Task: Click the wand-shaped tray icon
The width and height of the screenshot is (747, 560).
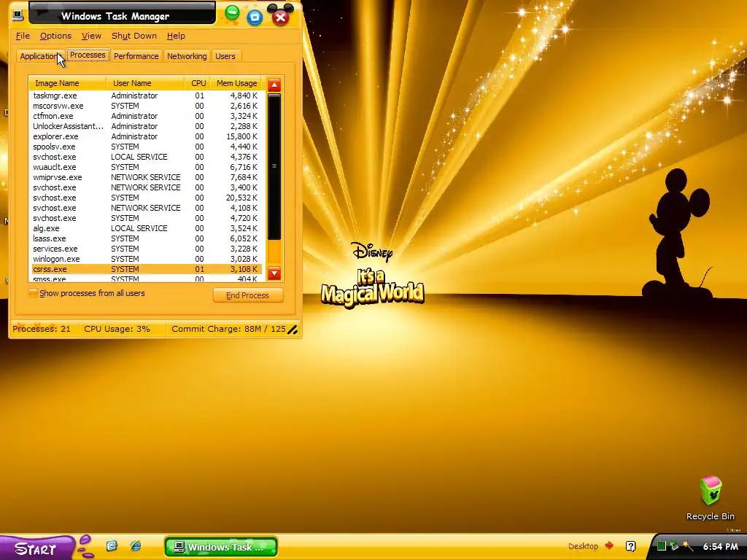Action: [x=688, y=545]
